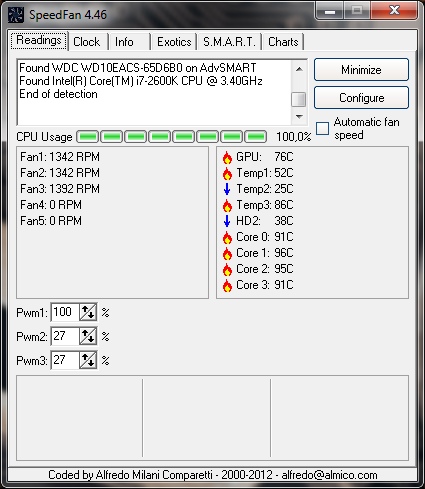Click the Temp3 flame icon
Screen dimensions: 425x489
coord(227,205)
